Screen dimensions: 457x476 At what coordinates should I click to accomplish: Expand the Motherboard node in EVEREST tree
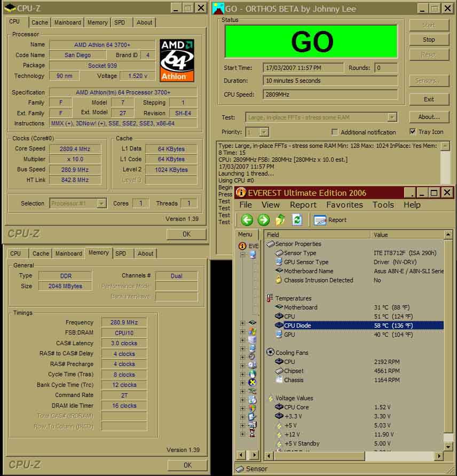[242, 323]
